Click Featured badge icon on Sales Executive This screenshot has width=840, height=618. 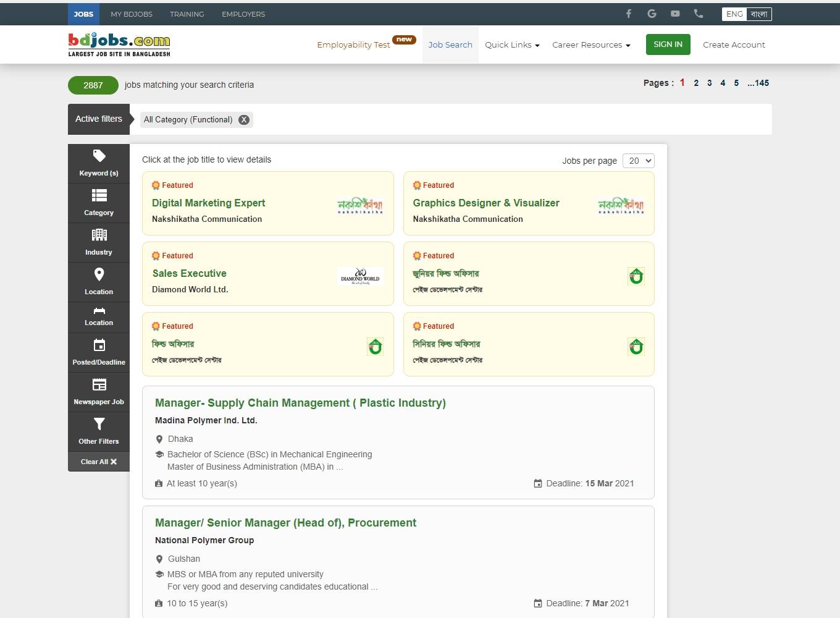(156, 256)
